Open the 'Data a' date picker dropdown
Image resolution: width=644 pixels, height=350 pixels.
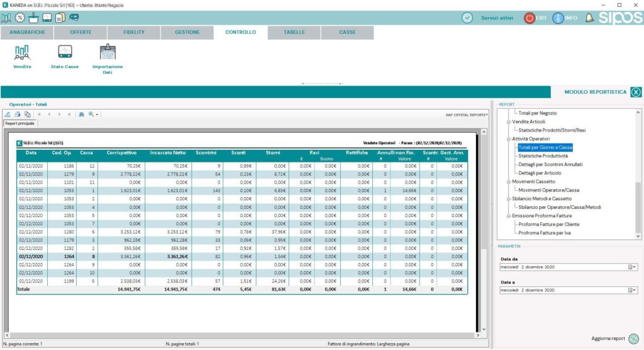(x=632, y=290)
